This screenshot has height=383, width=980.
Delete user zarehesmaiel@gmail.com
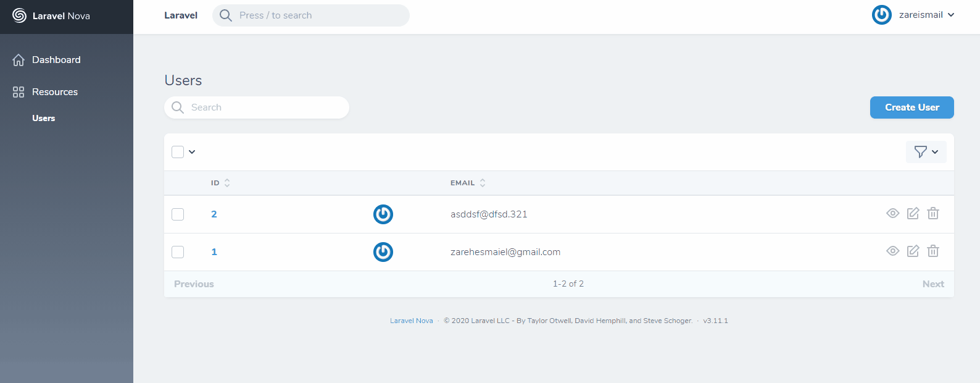point(933,251)
